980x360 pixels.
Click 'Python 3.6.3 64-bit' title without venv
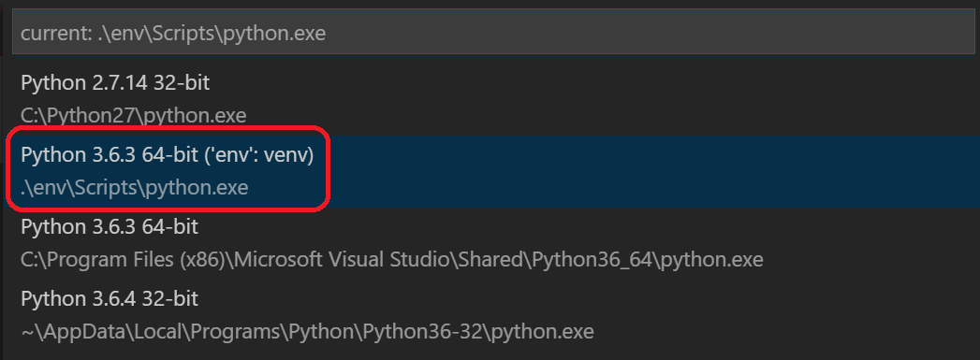pos(110,227)
